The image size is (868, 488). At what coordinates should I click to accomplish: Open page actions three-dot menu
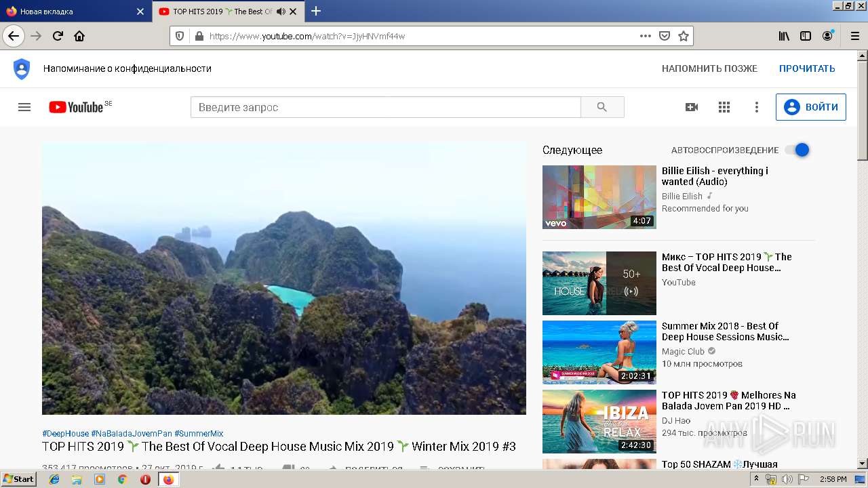[646, 36]
